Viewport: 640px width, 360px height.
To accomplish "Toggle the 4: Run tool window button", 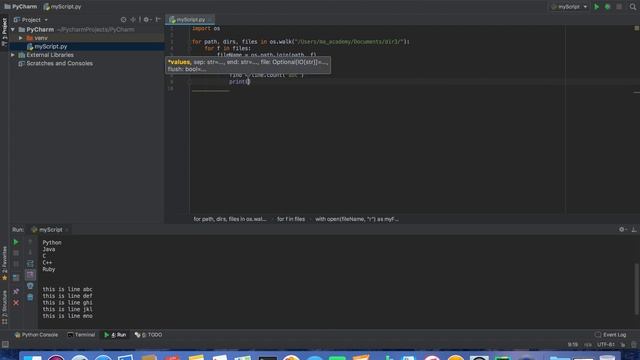I will tap(115, 335).
